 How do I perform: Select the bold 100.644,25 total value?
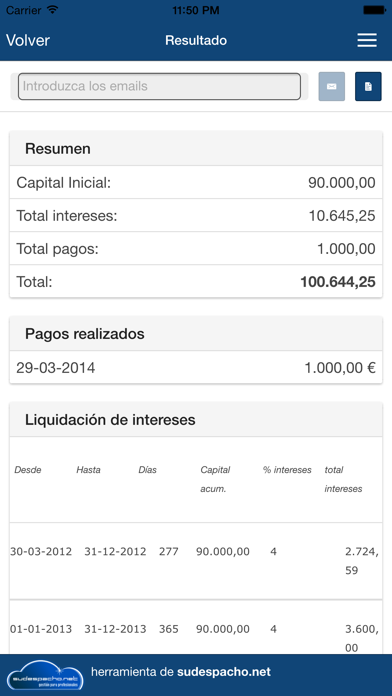coord(338,281)
